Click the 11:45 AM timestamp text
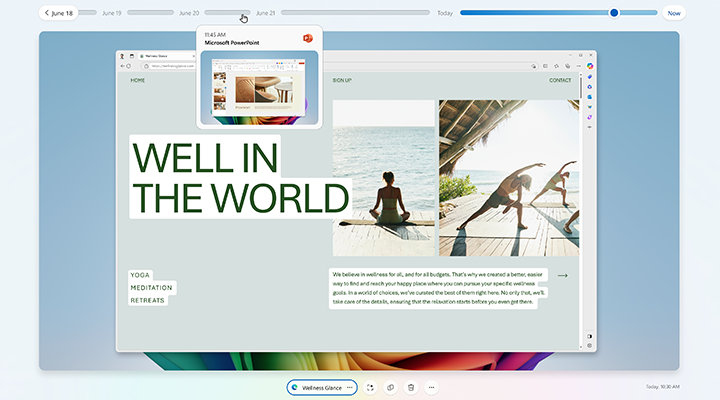The image size is (720, 400). pyautogui.click(x=215, y=34)
